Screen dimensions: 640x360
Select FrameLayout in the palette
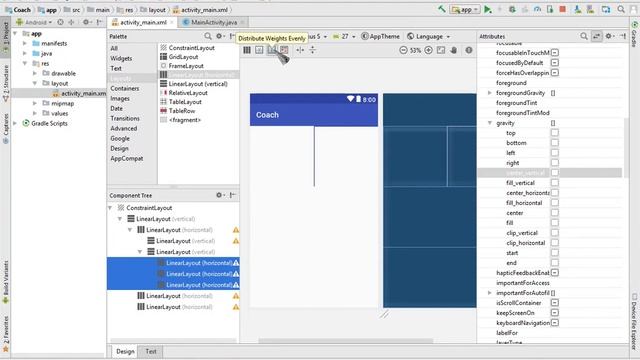point(186,66)
